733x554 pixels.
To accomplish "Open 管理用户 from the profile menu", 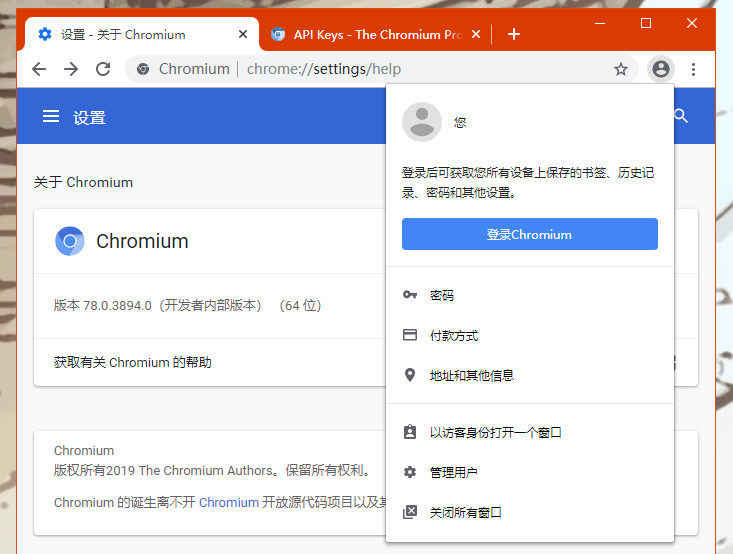I will 454,472.
